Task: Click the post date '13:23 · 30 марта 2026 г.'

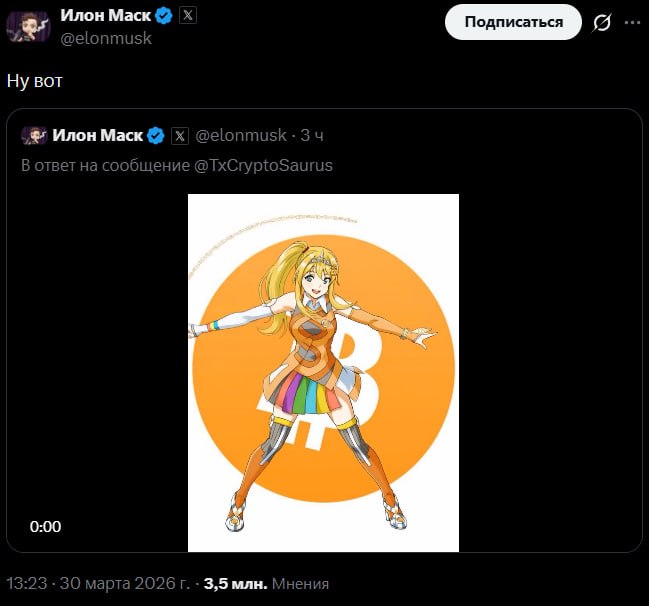Action: tap(99, 583)
